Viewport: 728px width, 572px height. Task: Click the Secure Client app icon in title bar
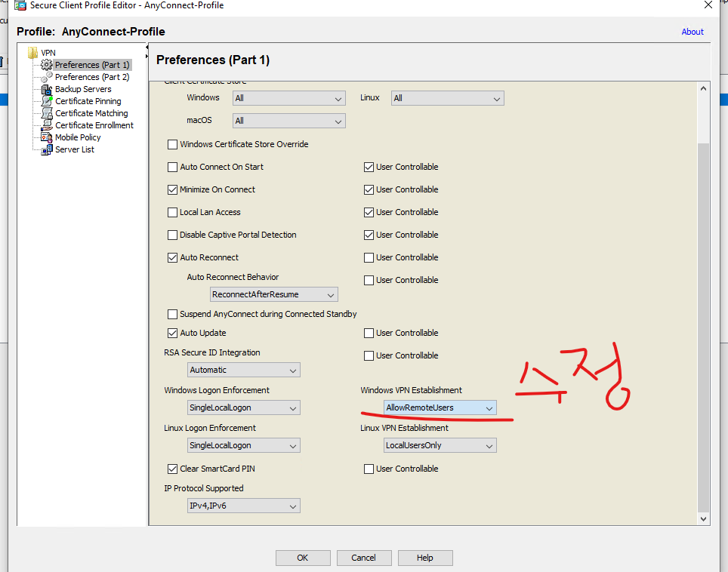coord(20,5)
